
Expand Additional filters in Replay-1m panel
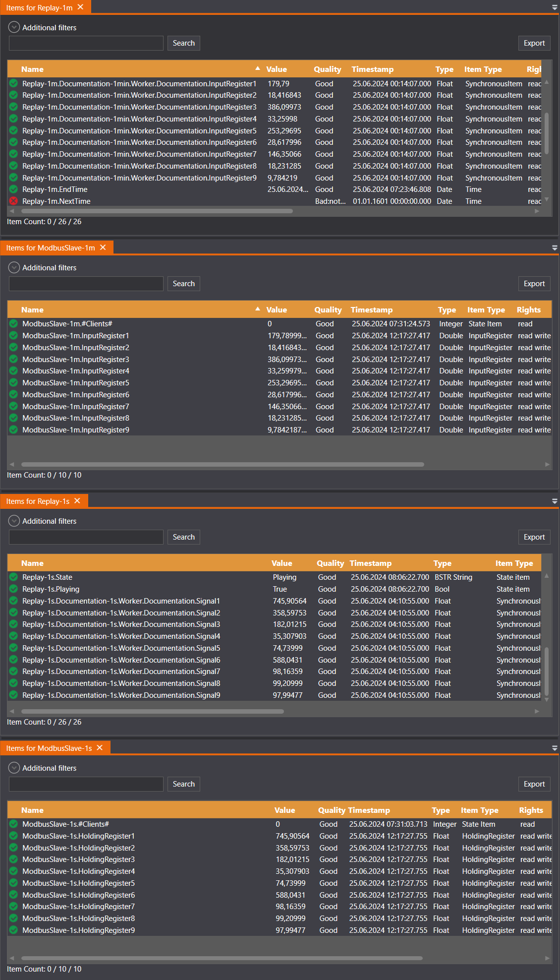14,28
